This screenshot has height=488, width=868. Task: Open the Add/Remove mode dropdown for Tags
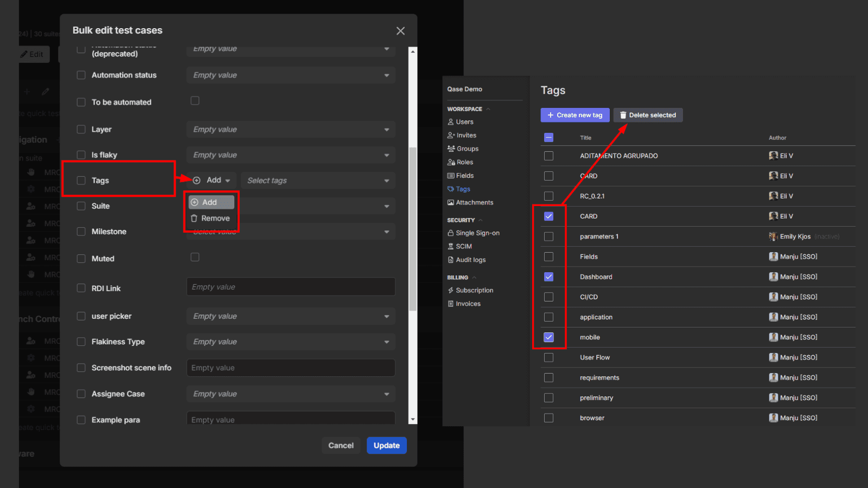(212, 181)
